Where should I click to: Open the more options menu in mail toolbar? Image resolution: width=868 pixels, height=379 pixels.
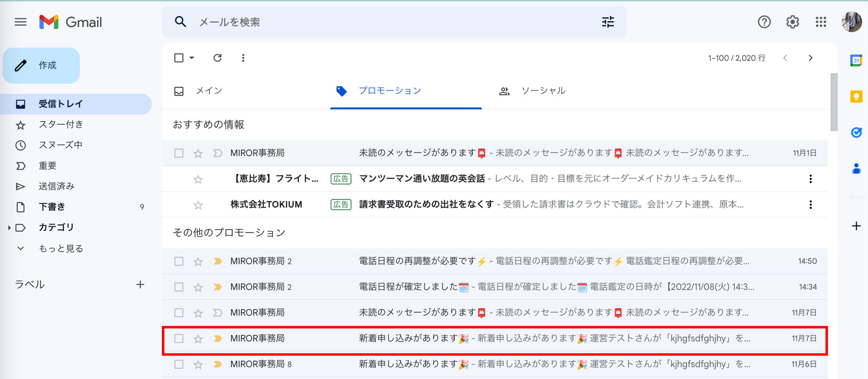pyautogui.click(x=243, y=58)
